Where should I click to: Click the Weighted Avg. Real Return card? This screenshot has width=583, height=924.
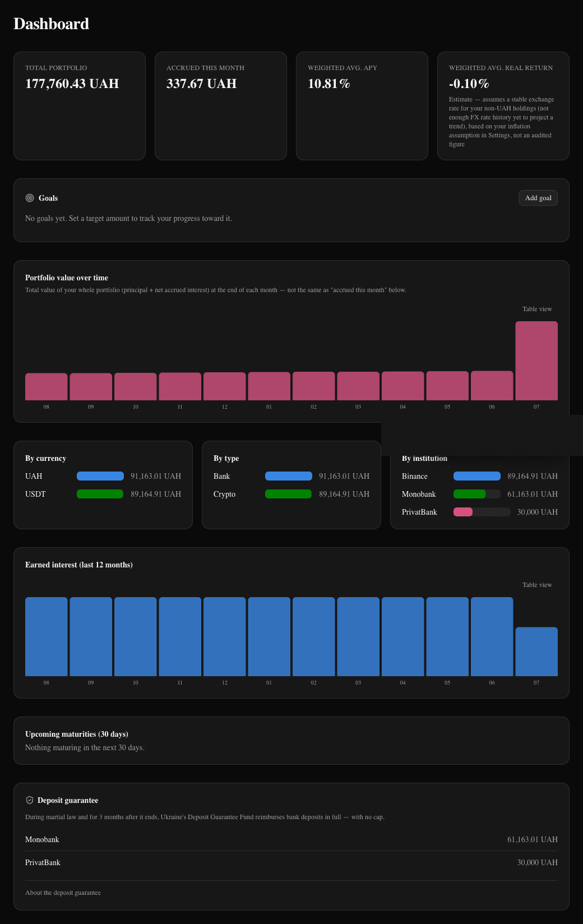pyautogui.click(x=503, y=106)
